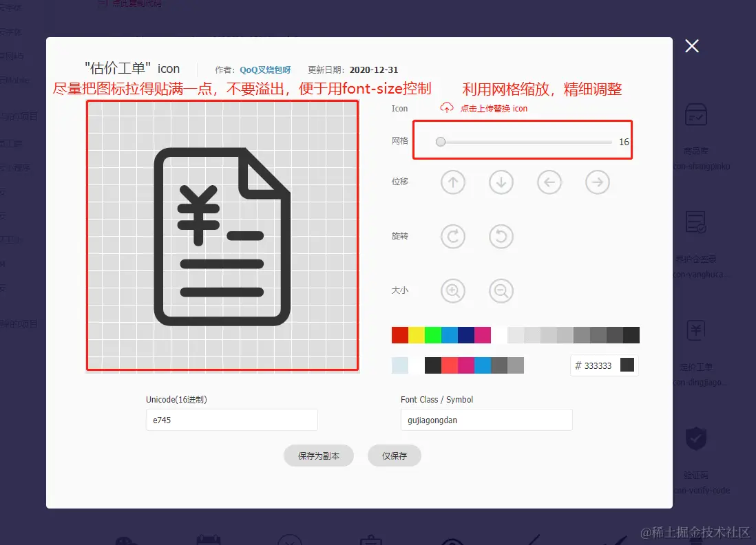The image size is (756, 545).
Task: Select the document-with-checkmark icon above icon-yanghuca
Action: 695,222
